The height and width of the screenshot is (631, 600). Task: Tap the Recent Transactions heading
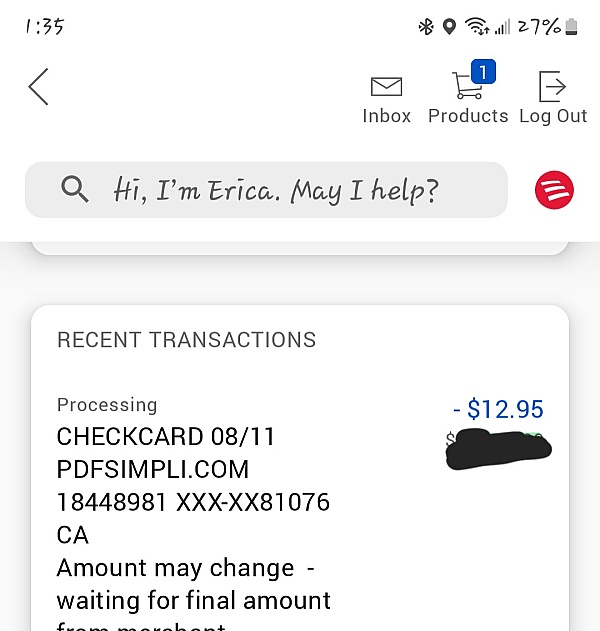[x=186, y=340]
